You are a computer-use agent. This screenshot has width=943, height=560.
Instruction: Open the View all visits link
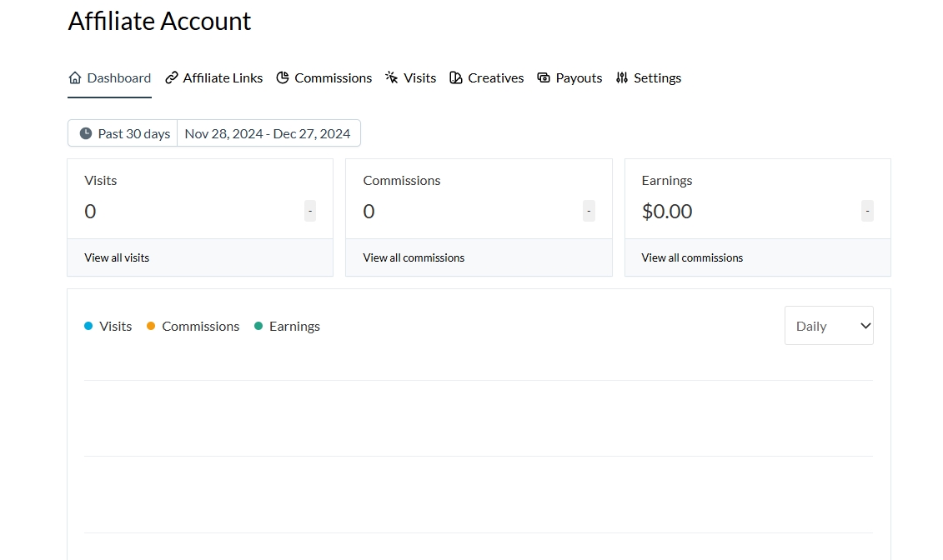point(117,258)
